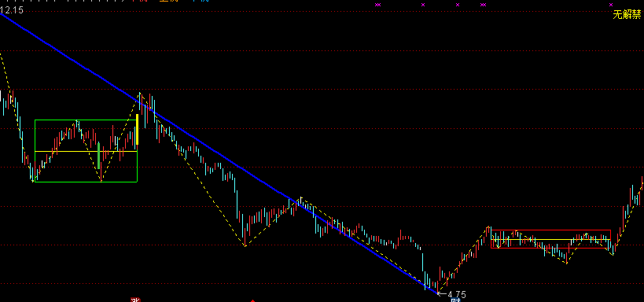Click the 12.15 high price label
644x302 pixels.
tap(12, 10)
